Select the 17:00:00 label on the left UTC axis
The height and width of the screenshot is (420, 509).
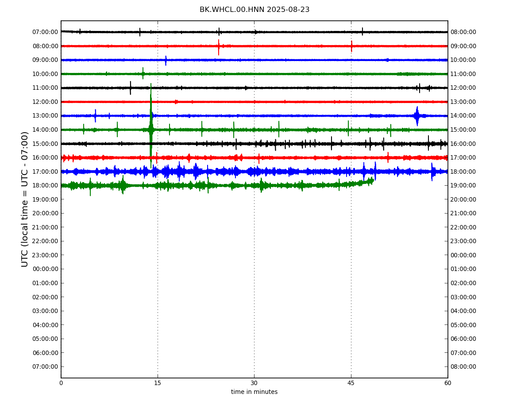coord(46,172)
